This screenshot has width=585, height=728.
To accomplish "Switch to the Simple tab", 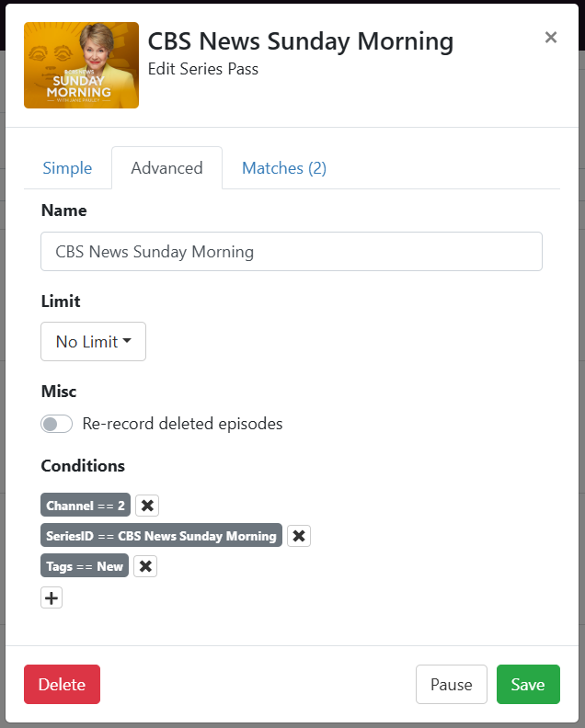I will [x=67, y=168].
